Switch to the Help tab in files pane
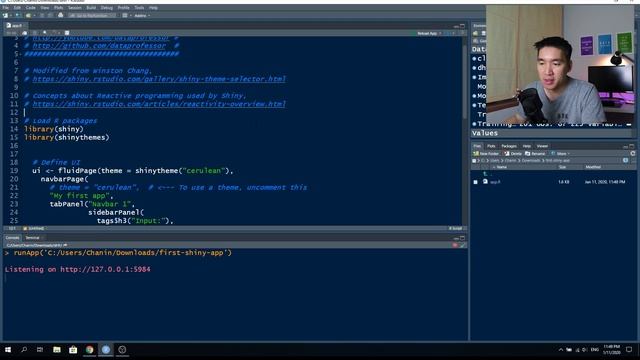 [x=527, y=146]
